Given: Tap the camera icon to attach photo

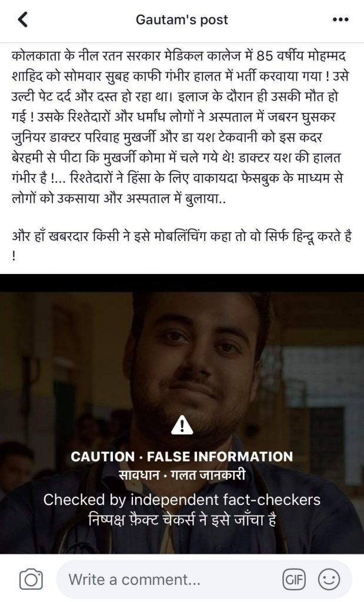Looking at the screenshot, I should click(x=31, y=579).
